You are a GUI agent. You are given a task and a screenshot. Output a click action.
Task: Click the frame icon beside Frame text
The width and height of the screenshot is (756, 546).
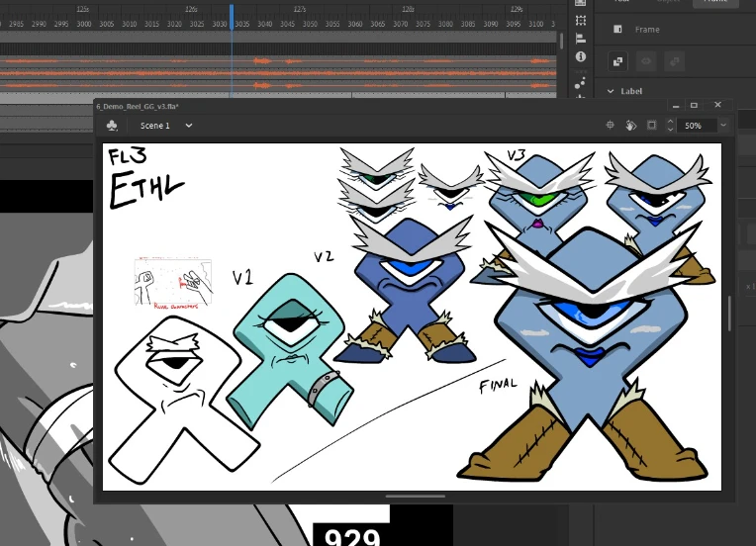[x=617, y=29]
